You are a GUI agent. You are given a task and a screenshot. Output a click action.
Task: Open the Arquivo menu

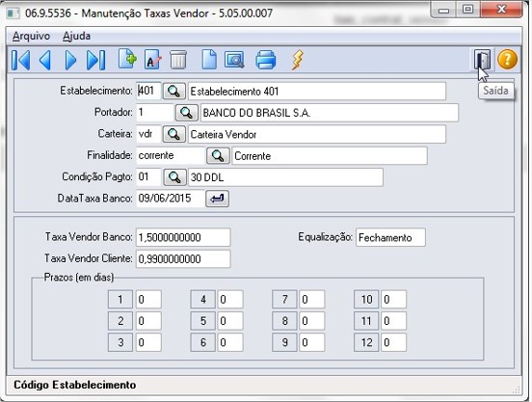coord(31,36)
